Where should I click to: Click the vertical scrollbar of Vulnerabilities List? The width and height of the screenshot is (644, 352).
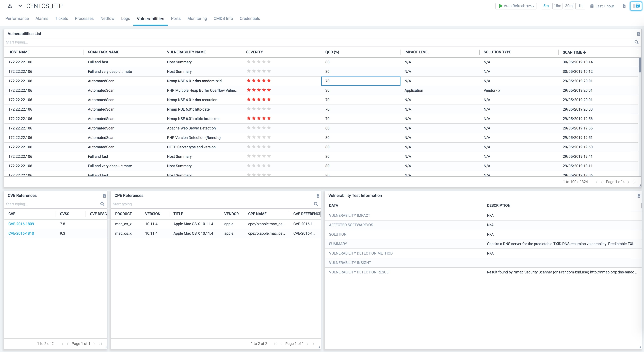(x=640, y=65)
